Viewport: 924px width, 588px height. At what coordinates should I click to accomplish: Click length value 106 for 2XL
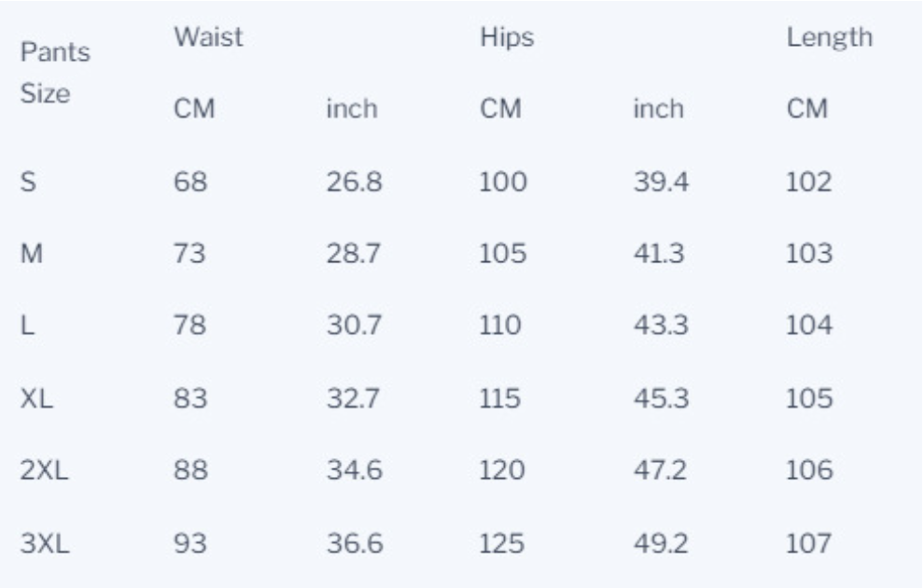809,470
